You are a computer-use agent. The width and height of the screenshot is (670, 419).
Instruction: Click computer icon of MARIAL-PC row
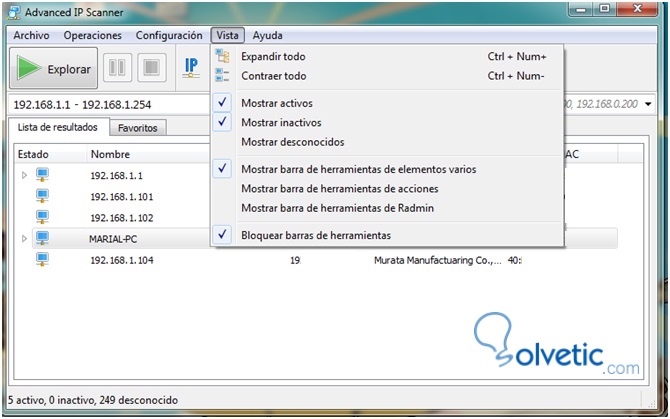(42, 238)
